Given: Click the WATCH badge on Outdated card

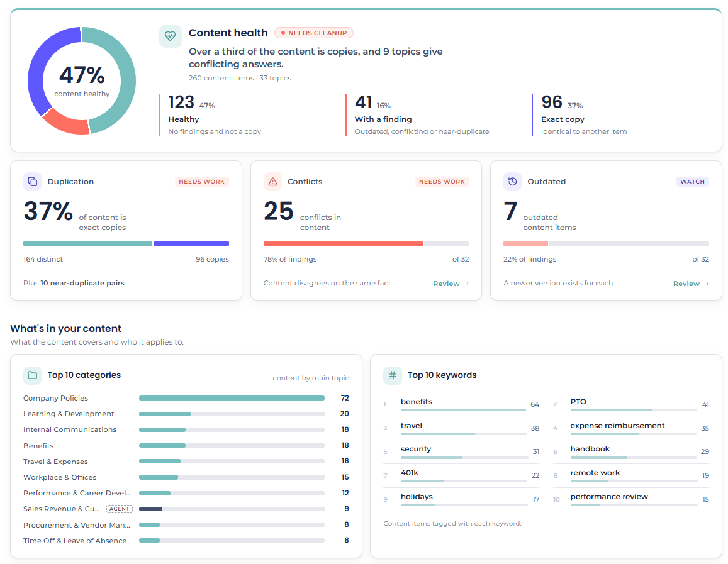Looking at the screenshot, I should pos(692,181).
